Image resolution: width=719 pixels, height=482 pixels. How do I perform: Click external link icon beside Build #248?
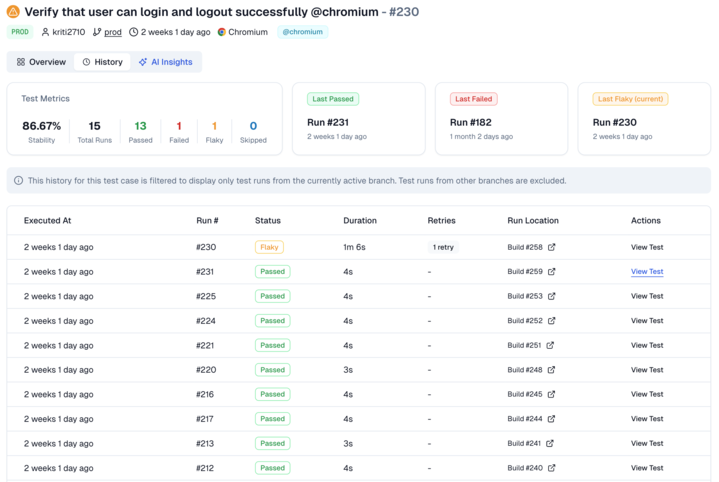tap(551, 370)
